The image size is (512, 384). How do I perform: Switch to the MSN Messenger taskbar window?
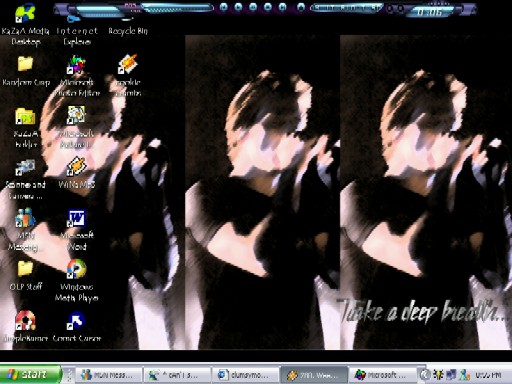tap(109, 375)
